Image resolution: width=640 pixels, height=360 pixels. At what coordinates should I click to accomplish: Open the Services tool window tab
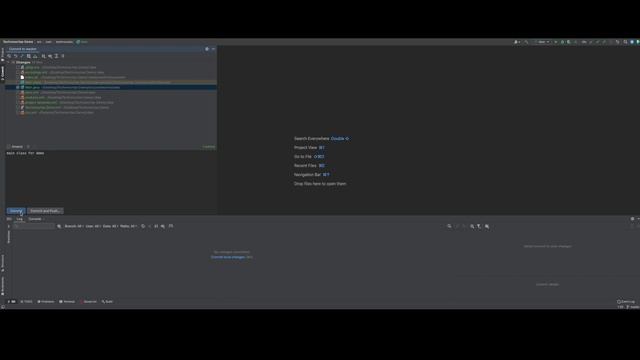point(89,302)
